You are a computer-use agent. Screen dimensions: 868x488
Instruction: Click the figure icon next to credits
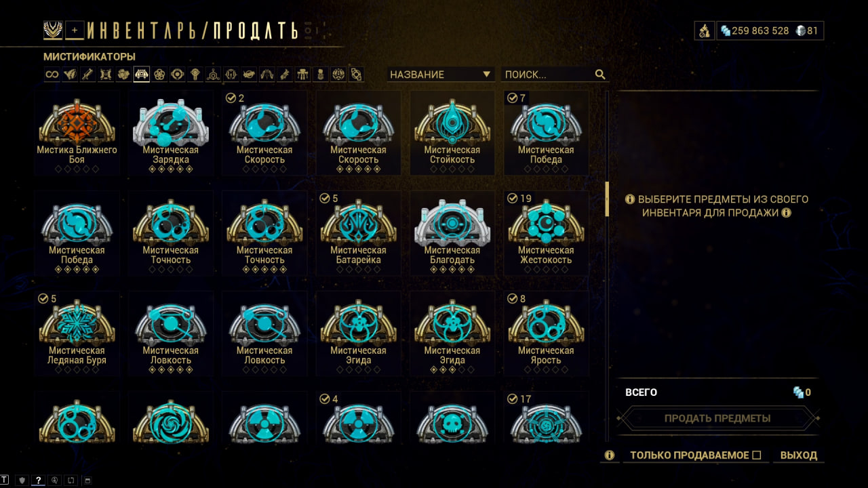(704, 30)
